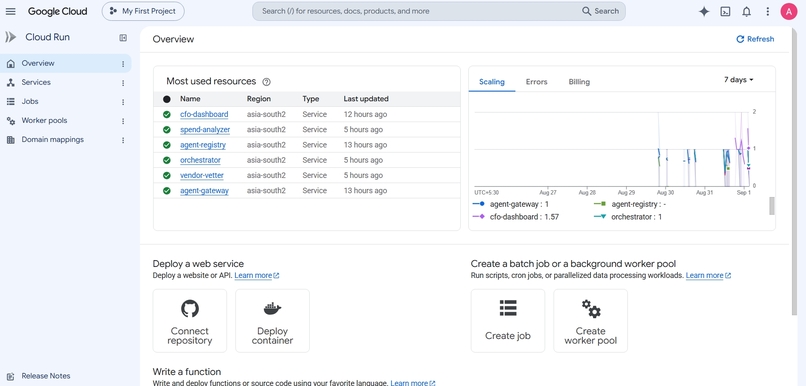Click the Worker pools gear icon
The width and height of the screenshot is (806, 386).
pyautogui.click(x=10, y=121)
